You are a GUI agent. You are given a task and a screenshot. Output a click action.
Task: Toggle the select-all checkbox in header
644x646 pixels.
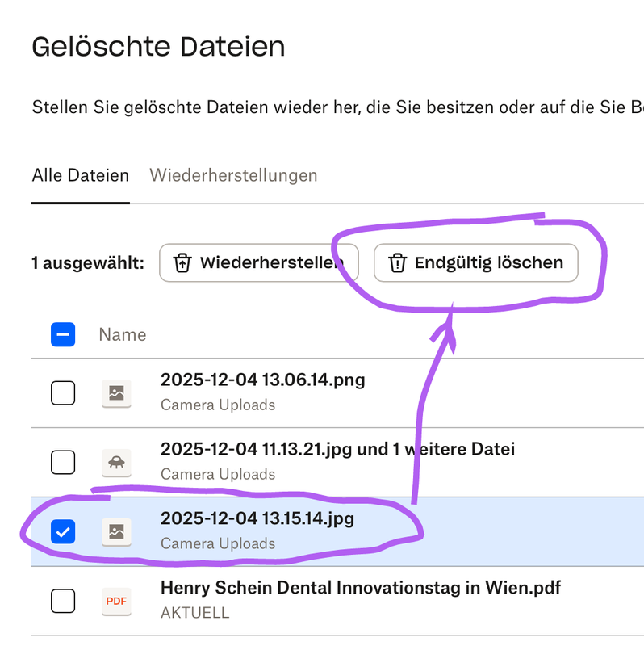pos(63,334)
